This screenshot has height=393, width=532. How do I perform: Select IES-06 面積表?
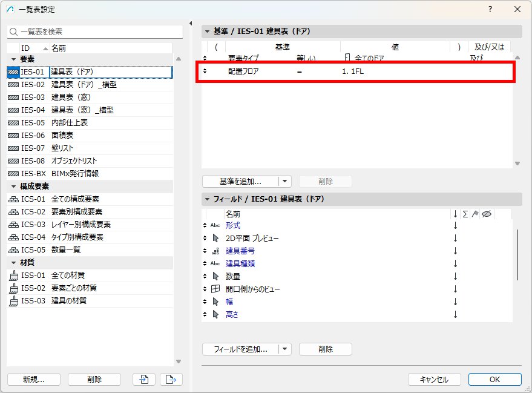tap(90, 136)
